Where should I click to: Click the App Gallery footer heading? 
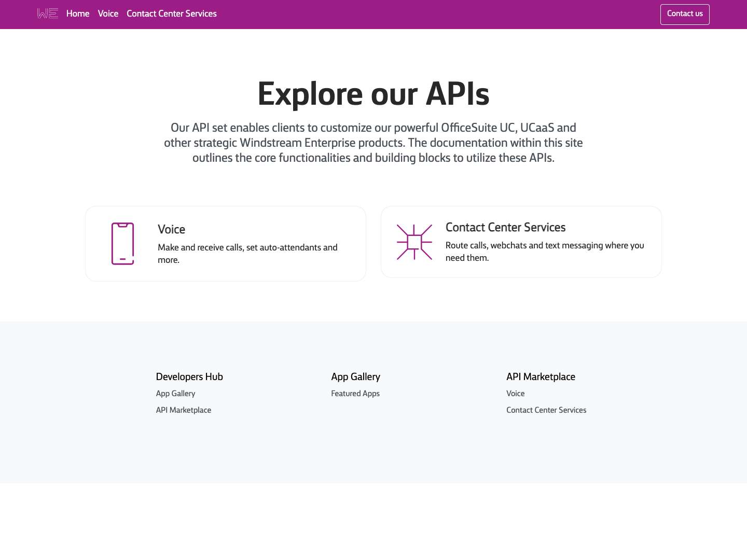pos(355,377)
